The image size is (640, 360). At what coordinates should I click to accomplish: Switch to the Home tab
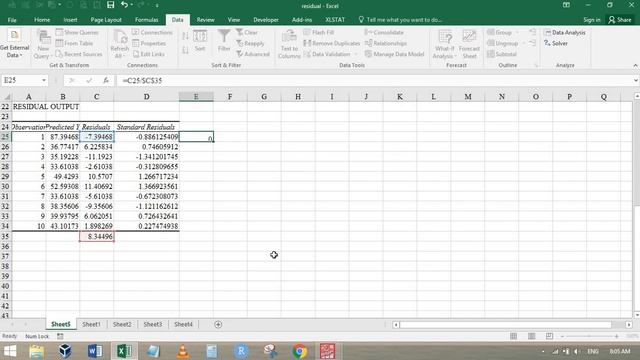pyautogui.click(x=42, y=20)
